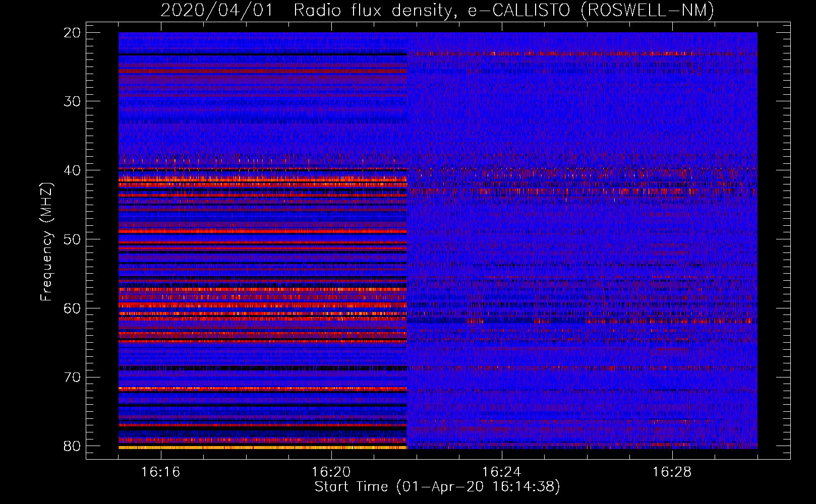Select the 50 frequency tick label

(72, 239)
